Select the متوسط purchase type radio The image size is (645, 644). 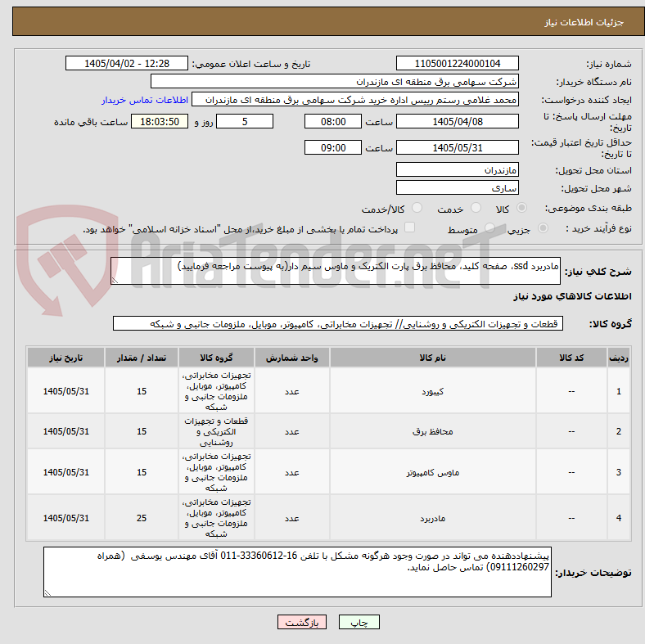click(489, 227)
